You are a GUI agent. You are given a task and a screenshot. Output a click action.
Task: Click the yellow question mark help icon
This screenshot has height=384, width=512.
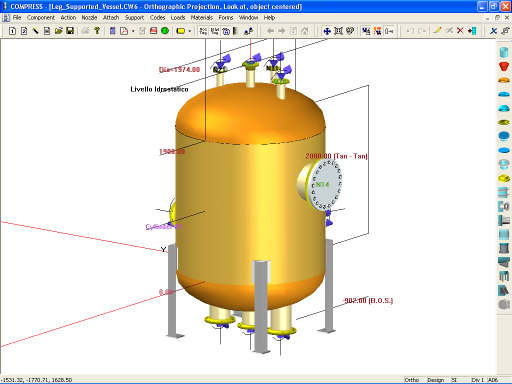(97, 31)
